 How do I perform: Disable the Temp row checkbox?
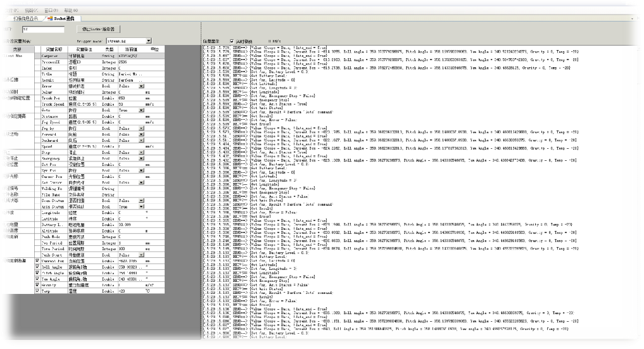pyautogui.click(x=37, y=291)
